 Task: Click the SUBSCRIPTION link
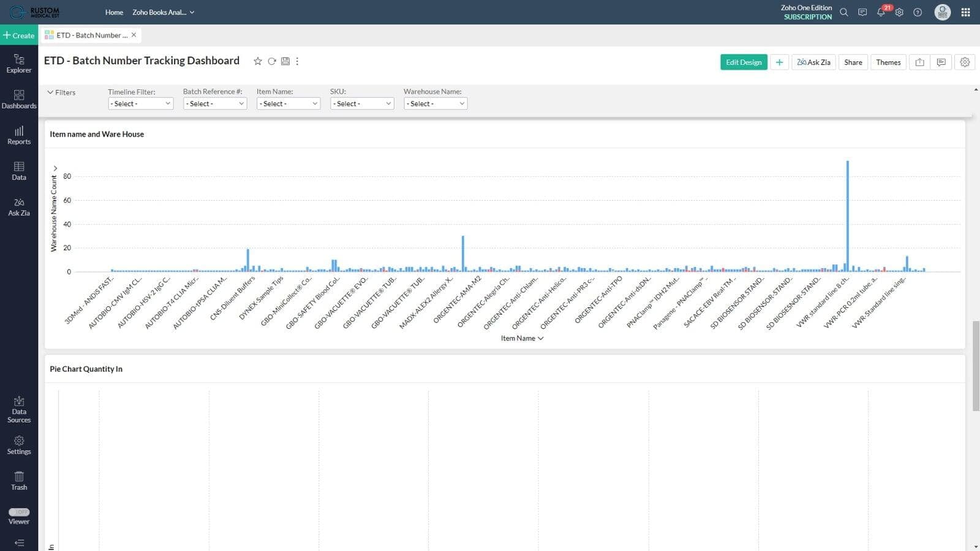coord(808,17)
